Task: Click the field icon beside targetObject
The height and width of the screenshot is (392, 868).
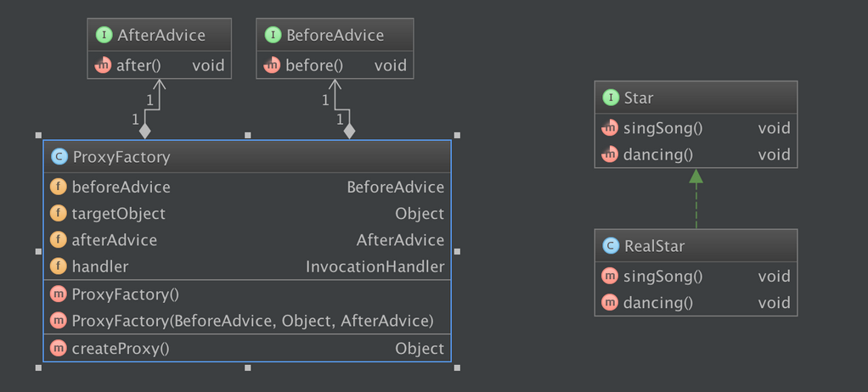Action: [59, 214]
